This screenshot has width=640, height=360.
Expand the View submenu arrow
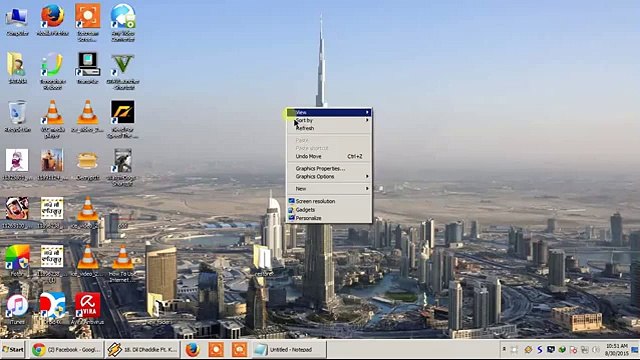tap(367, 112)
